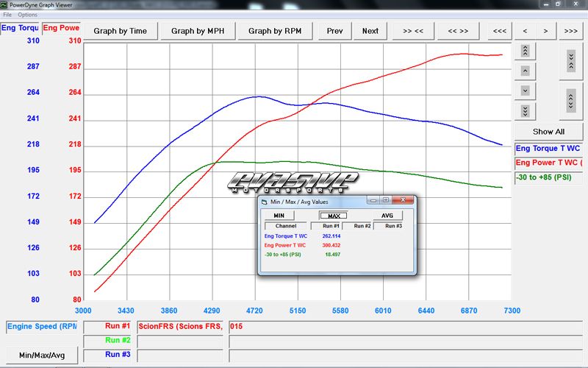The image size is (588, 368).
Task: Minimize the PowerDyne Graph Viewer window
Action: pos(546,4)
